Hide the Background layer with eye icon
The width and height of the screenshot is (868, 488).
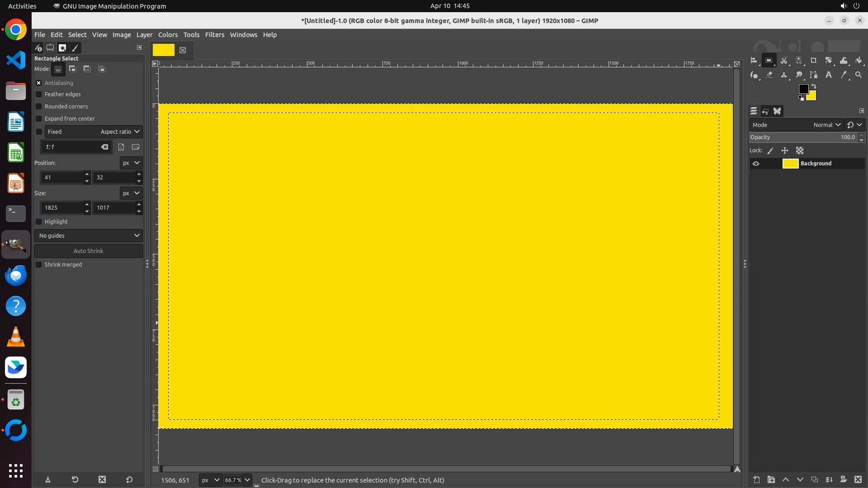point(755,164)
